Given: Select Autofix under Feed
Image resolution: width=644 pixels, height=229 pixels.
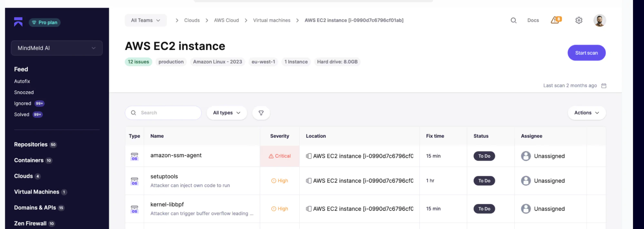Looking at the screenshot, I should point(22,81).
